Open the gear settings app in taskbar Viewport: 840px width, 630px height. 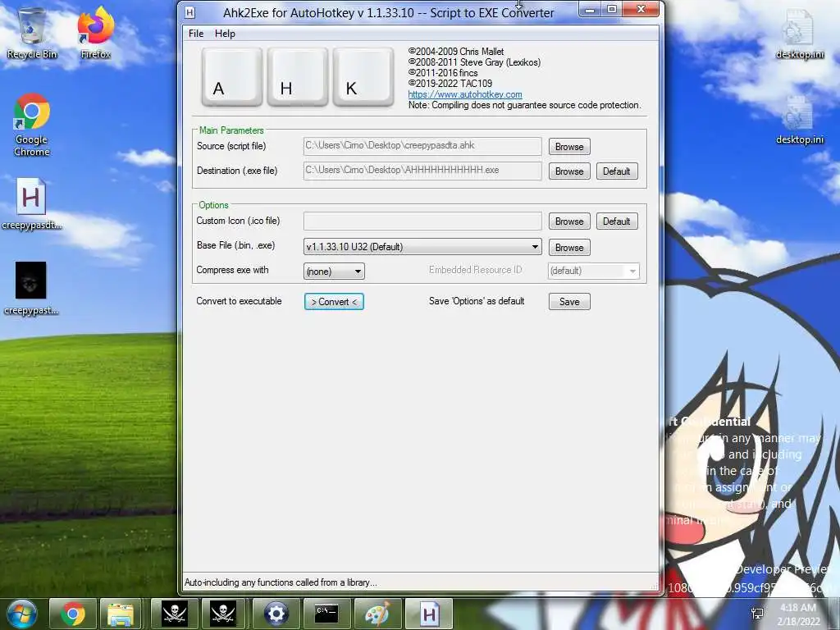(x=276, y=614)
